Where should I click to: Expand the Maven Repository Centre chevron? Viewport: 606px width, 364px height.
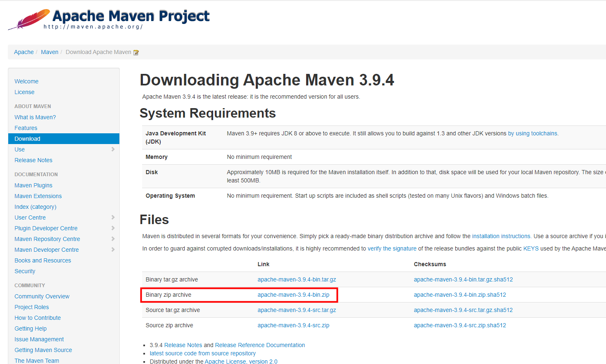[113, 239]
